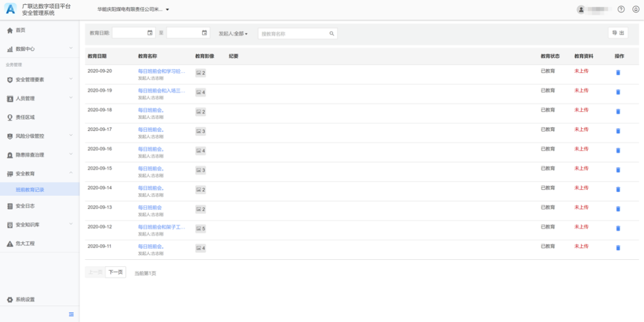Open the notification bell icon
The width and height of the screenshot is (644, 322).
click(636, 10)
